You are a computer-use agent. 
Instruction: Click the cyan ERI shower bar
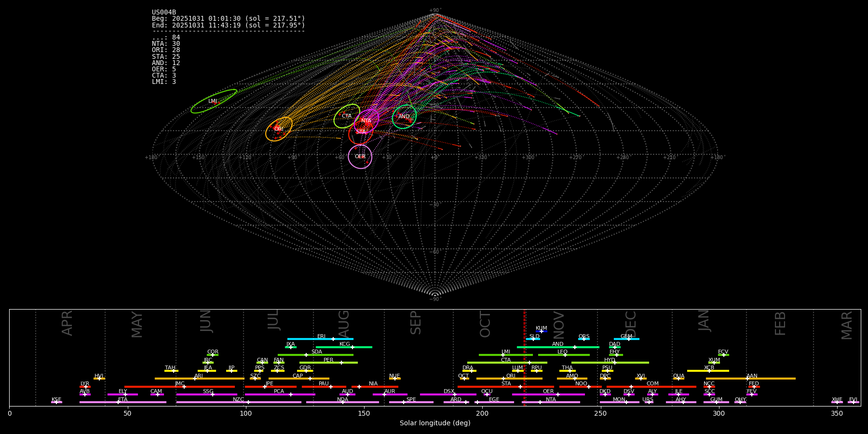point(320,339)
